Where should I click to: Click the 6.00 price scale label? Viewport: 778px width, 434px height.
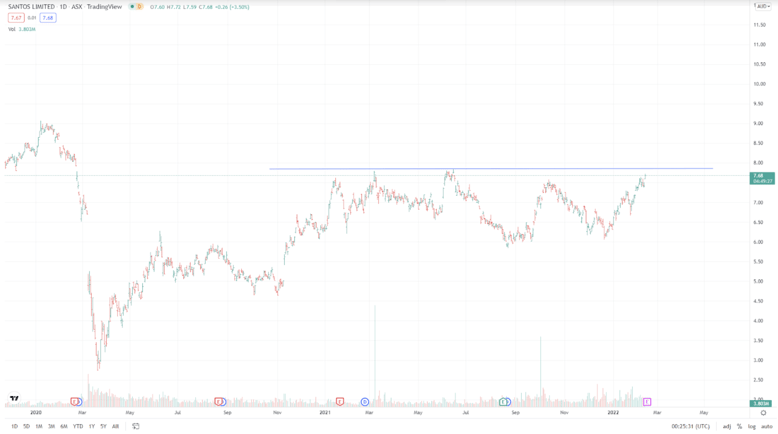coord(758,242)
